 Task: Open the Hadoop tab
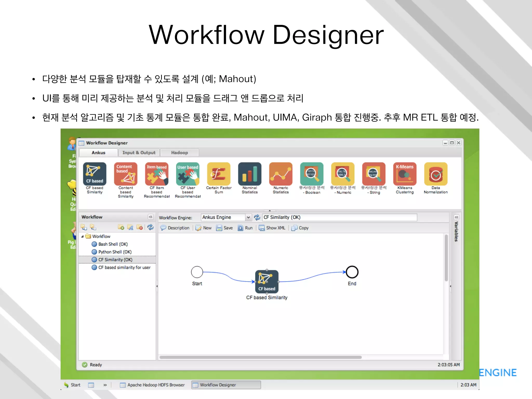179,153
